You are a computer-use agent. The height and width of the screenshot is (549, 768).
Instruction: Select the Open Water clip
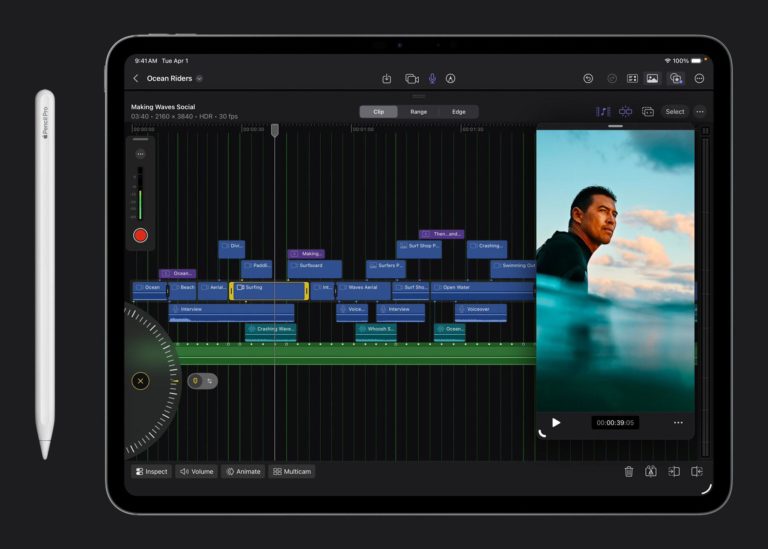click(483, 291)
